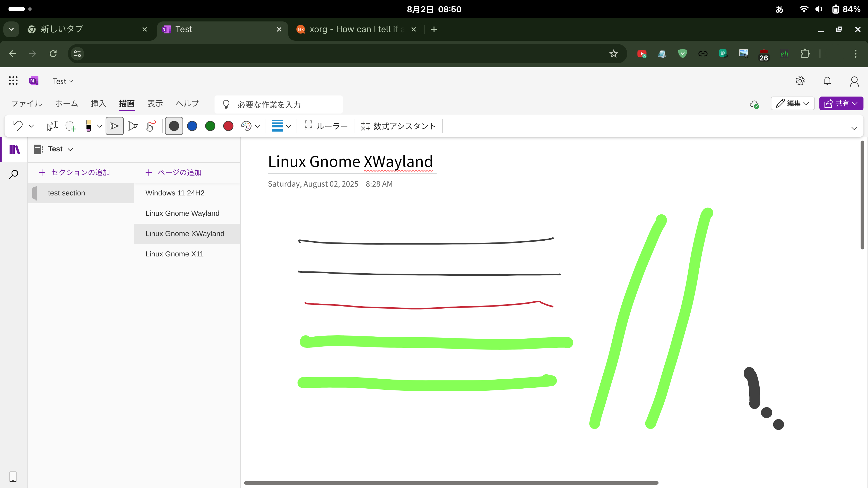
Task: Open the pen thickness lines icon
Action: coord(277,126)
